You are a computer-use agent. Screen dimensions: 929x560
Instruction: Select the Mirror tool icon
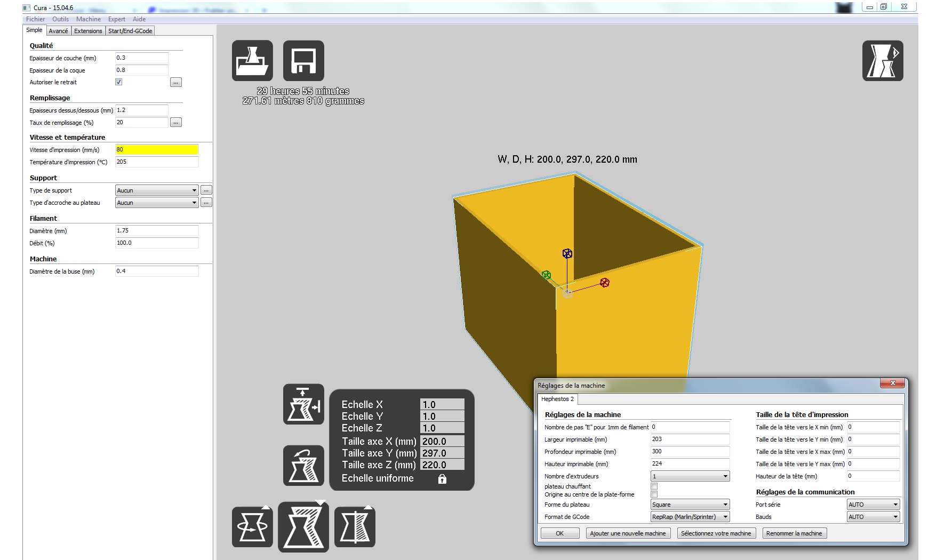[x=355, y=527]
